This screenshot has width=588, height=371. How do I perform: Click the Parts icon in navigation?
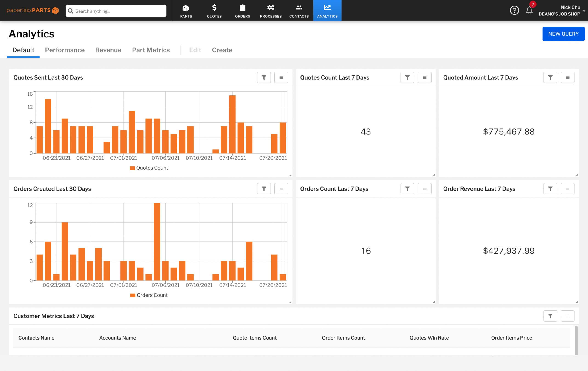pos(185,11)
